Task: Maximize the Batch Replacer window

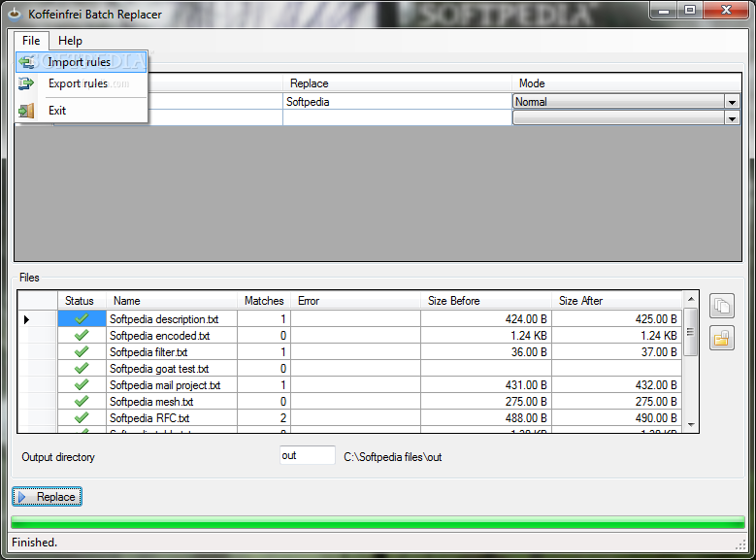Action: 690,10
